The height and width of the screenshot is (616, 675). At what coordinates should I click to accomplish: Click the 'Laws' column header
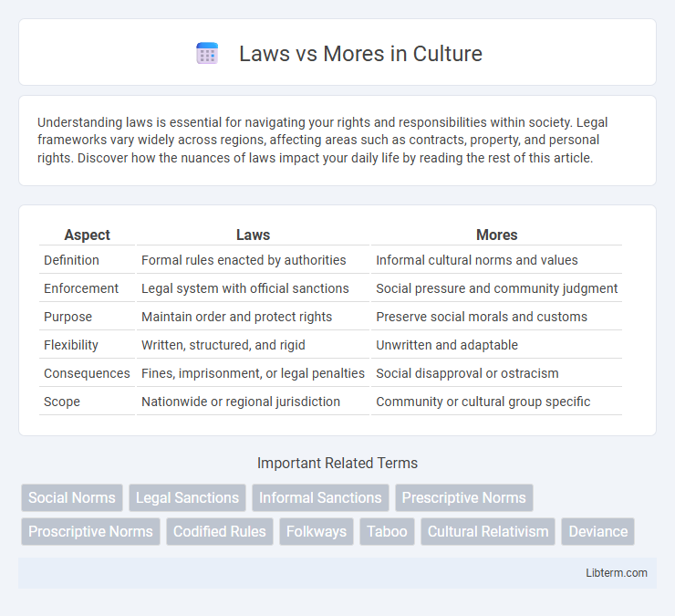pos(254,235)
